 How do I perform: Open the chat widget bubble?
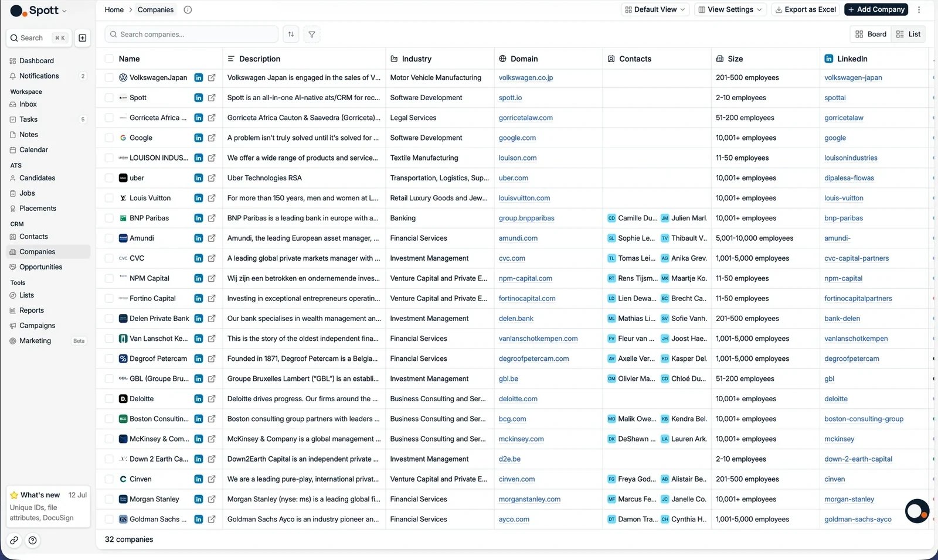pos(917,511)
